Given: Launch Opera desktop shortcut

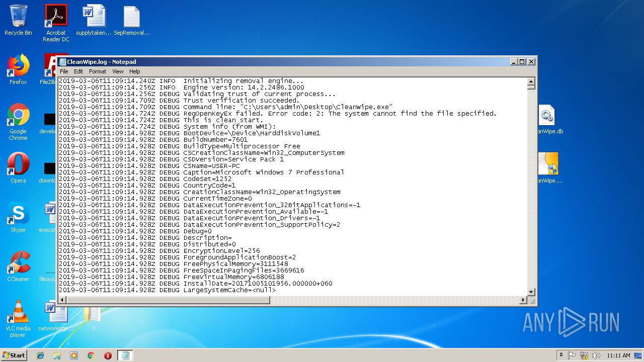Looking at the screenshot, I should [18, 168].
